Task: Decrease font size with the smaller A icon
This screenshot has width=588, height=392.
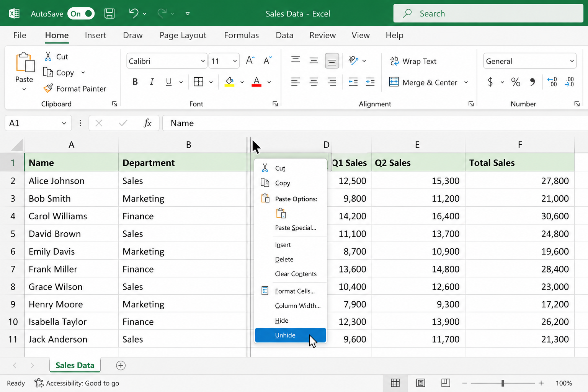Action: 268,60
